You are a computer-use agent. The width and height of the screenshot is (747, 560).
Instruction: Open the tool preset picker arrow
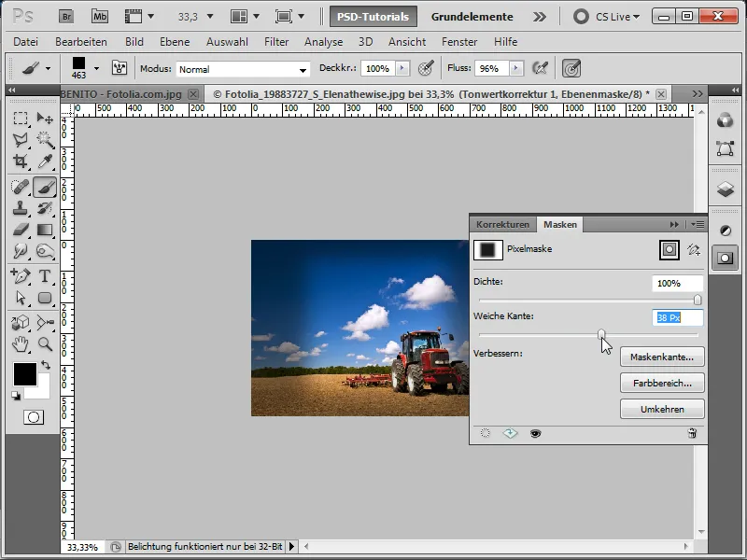[x=48, y=68]
